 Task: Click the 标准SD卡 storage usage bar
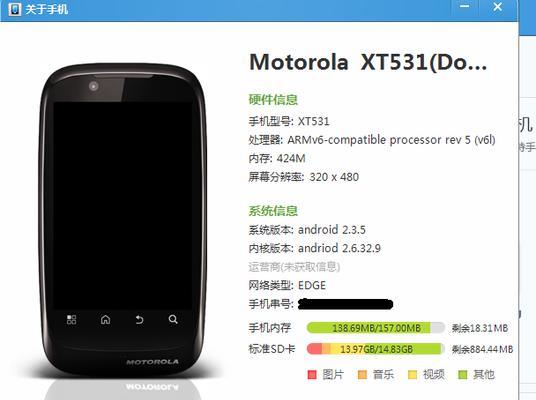375,349
